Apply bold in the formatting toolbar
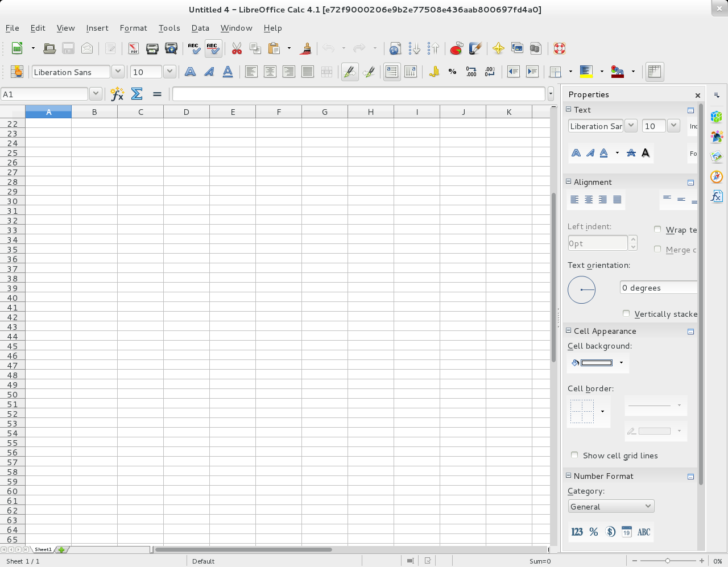 (190, 72)
